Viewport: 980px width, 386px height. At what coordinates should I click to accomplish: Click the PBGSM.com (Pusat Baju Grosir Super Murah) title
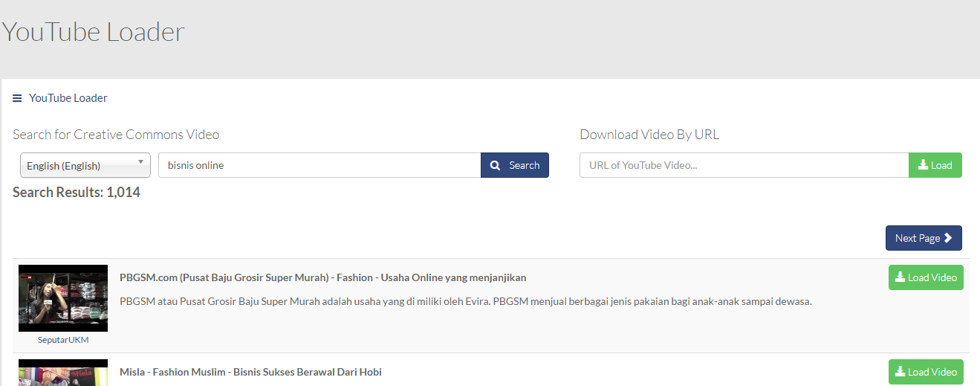click(323, 277)
